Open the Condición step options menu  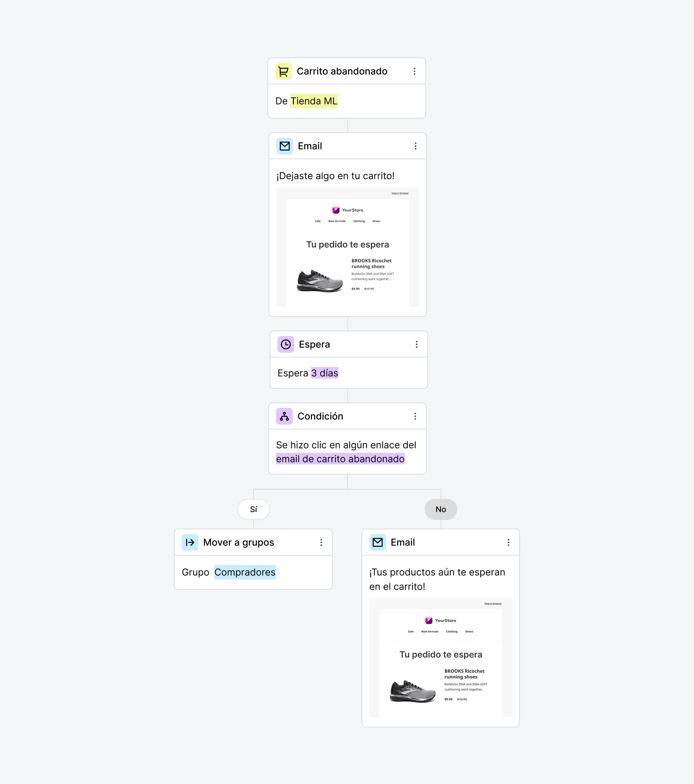(415, 416)
